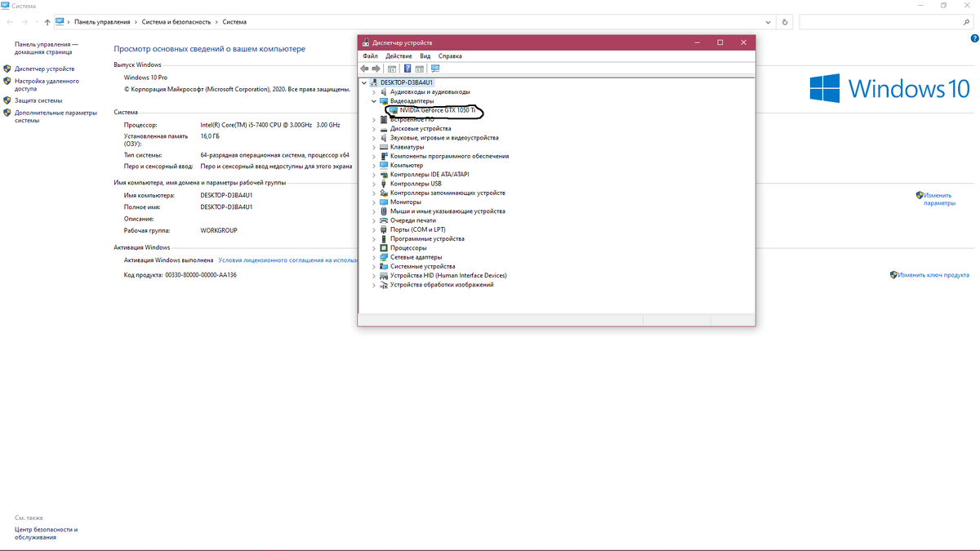This screenshot has width=980, height=551.
Task: Click the Control Panel search field
Action: [x=886, y=22]
